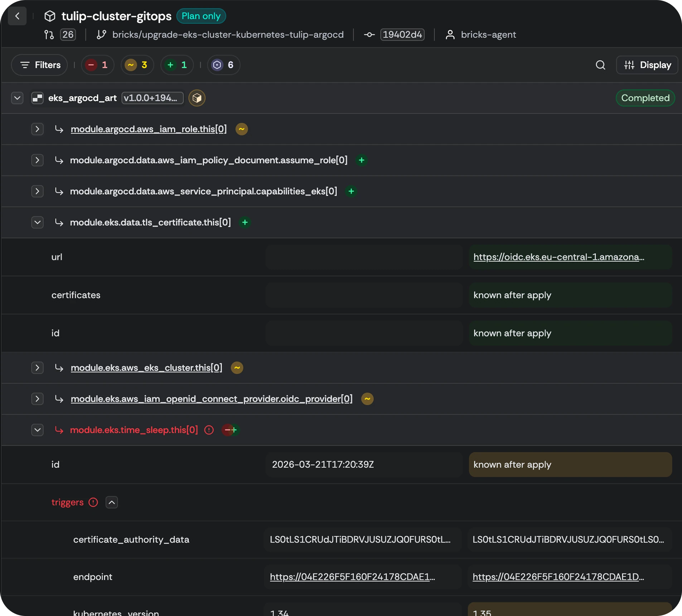Screen dimensions: 682x616
Task: Click the arrow icon before time_sleep.this[0]
Action: (59, 430)
